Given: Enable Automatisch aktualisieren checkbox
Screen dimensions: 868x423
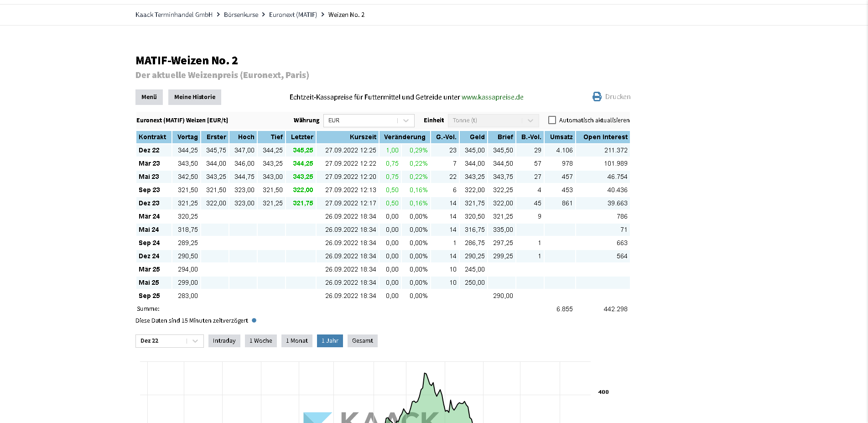Looking at the screenshot, I should tap(552, 120).
